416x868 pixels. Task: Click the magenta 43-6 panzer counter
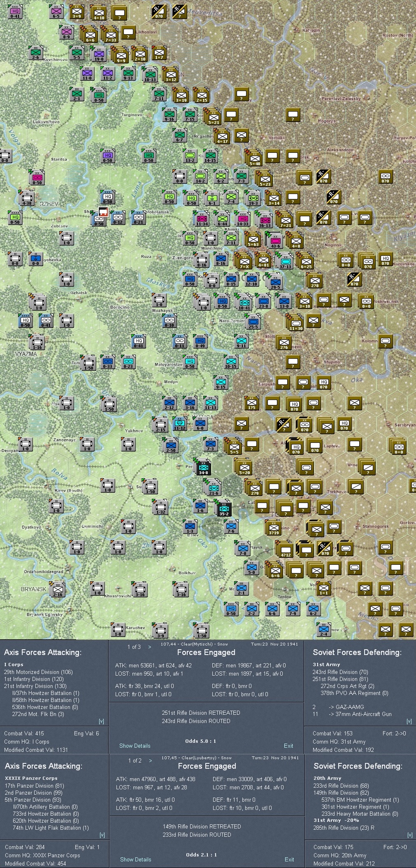coord(275,241)
